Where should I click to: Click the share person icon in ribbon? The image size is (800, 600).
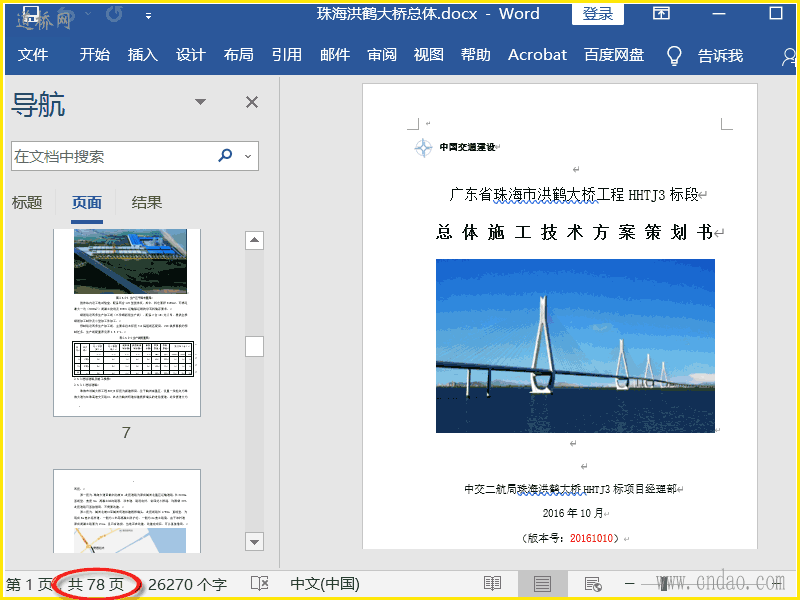click(x=787, y=56)
